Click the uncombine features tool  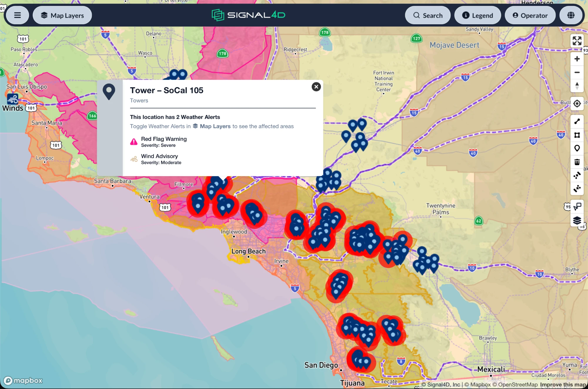(577, 188)
